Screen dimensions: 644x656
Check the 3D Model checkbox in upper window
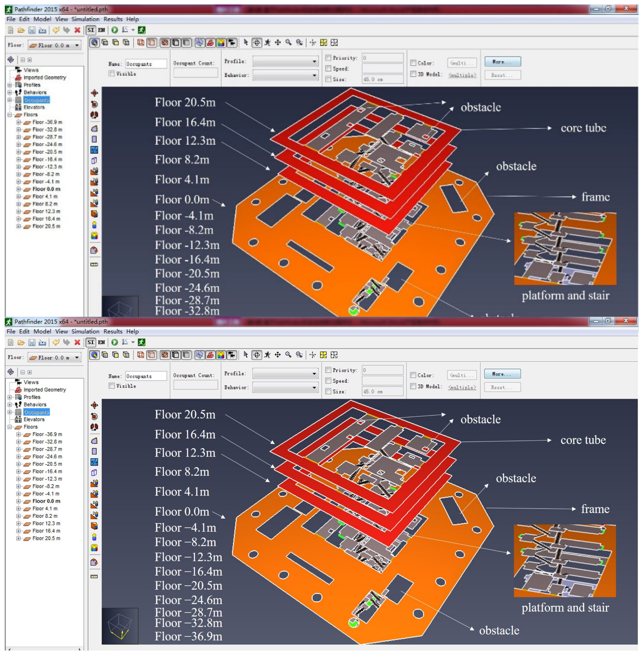click(x=413, y=74)
